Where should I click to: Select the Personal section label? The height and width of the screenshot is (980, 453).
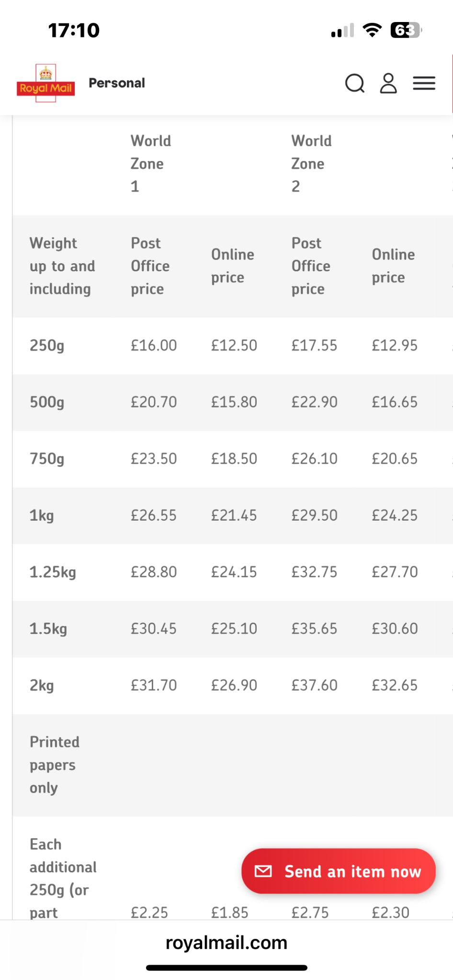pos(117,83)
